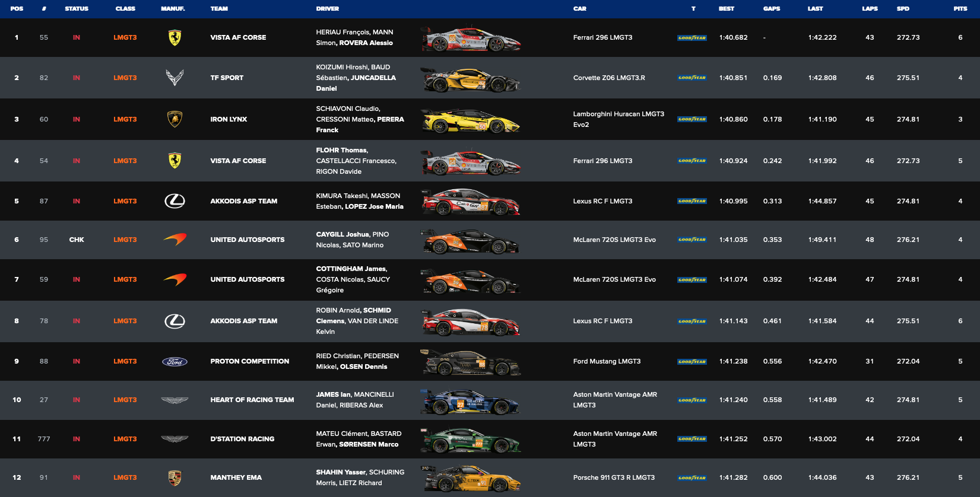Click the Goodyear tyre badge for car 82
This screenshot has width=980, height=497.
point(692,78)
